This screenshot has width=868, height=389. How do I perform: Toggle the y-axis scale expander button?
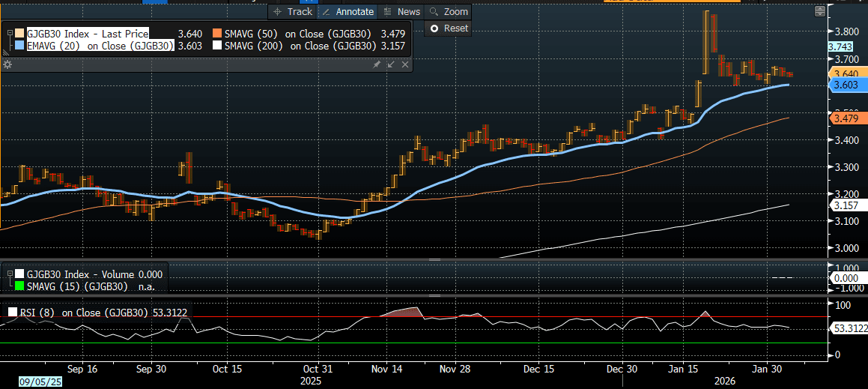821,10
